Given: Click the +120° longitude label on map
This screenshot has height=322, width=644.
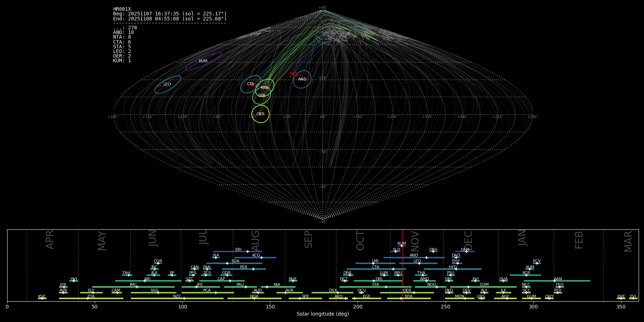Looking at the screenshot, I should 182,117.
